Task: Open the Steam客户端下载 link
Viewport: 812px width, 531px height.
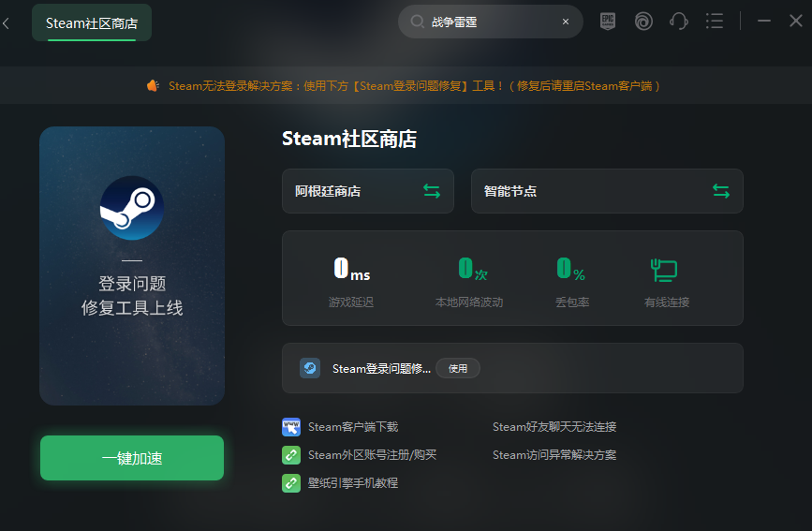Action: click(x=353, y=427)
